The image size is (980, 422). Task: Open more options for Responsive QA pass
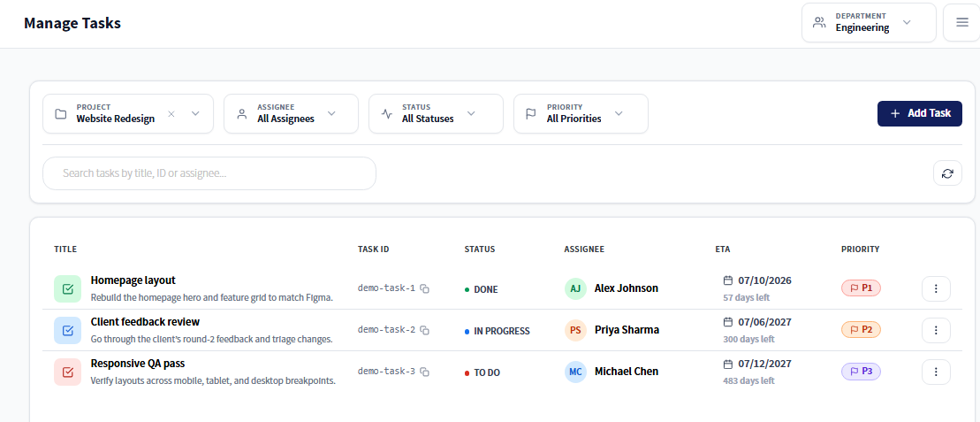936,372
